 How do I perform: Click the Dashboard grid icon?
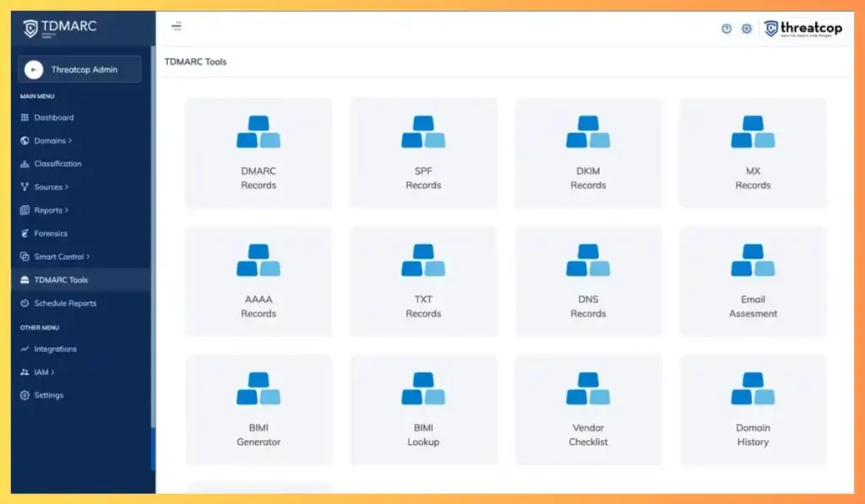pos(24,117)
